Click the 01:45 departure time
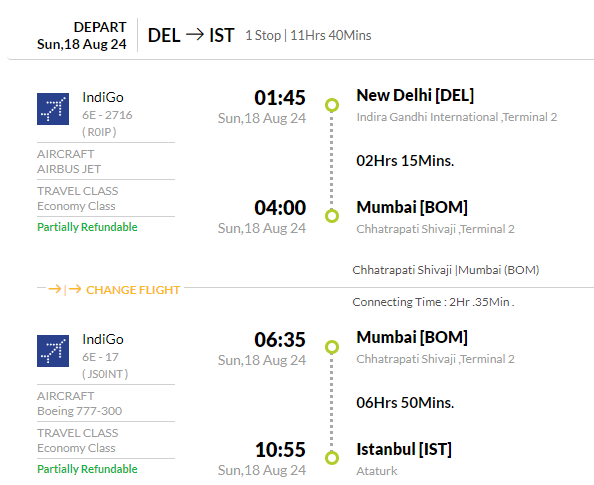Image resolution: width=594 pixels, height=485 pixels. coord(280,98)
